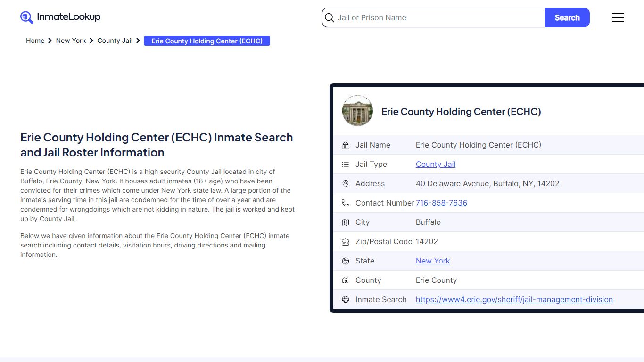Call the 716-858-7636 phone link
This screenshot has width=644, height=362.
tap(441, 203)
